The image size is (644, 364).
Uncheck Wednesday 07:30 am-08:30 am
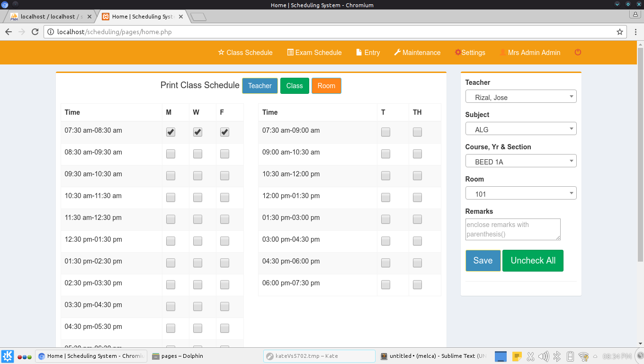tap(197, 132)
